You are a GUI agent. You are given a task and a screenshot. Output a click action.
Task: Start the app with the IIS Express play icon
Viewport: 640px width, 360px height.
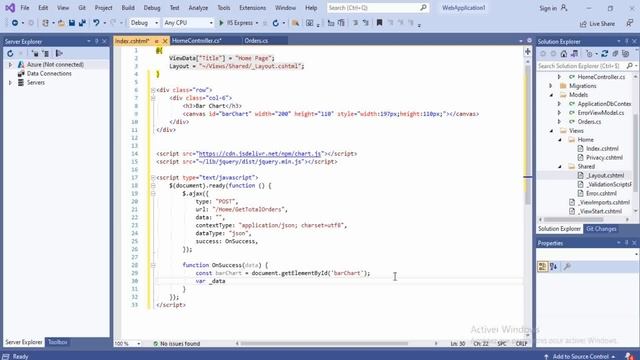click(x=221, y=23)
